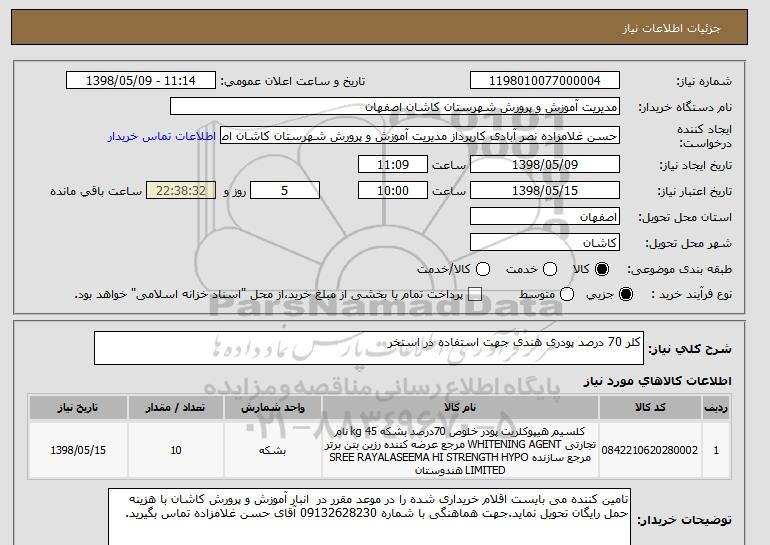Click the ردیف column header
This screenshot has width=770, height=545.
[716, 408]
